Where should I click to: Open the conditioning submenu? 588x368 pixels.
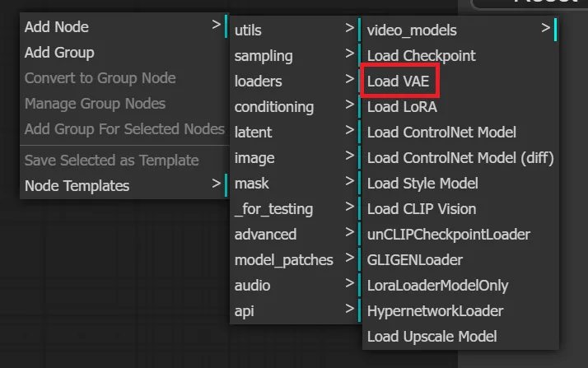click(x=293, y=107)
